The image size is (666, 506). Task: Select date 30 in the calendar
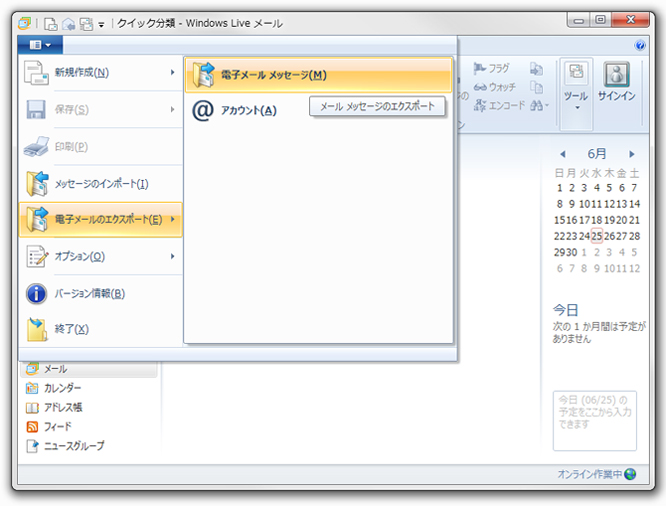coord(572,252)
